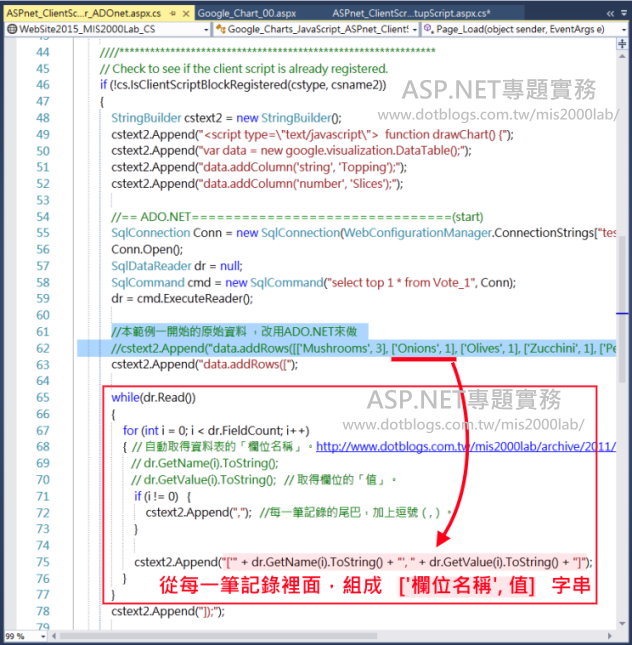632x645 pixels.
Task: Click the highlighted Chinese comment on line 61
Action: (x=234, y=332)
